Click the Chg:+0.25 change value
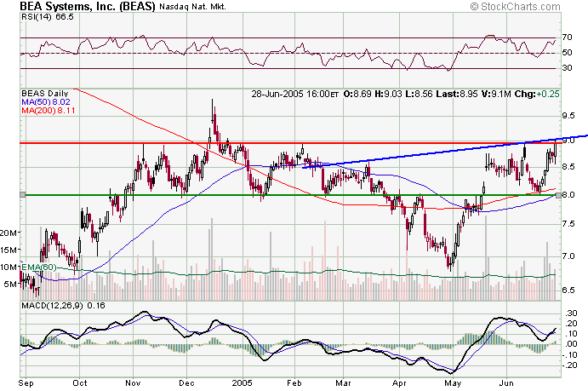Viewport: 588px width, 391px height. (x=537, y=94)
